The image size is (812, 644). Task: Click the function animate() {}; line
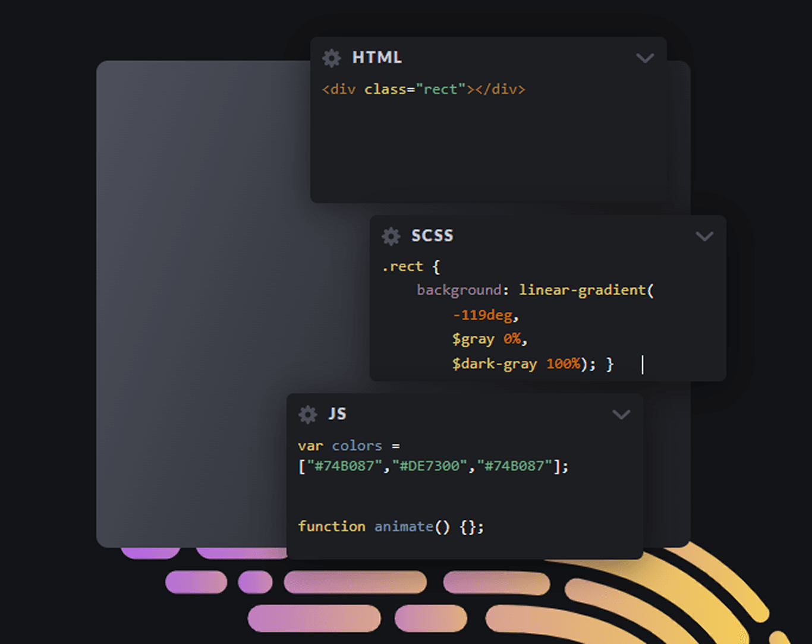[391, 526]
